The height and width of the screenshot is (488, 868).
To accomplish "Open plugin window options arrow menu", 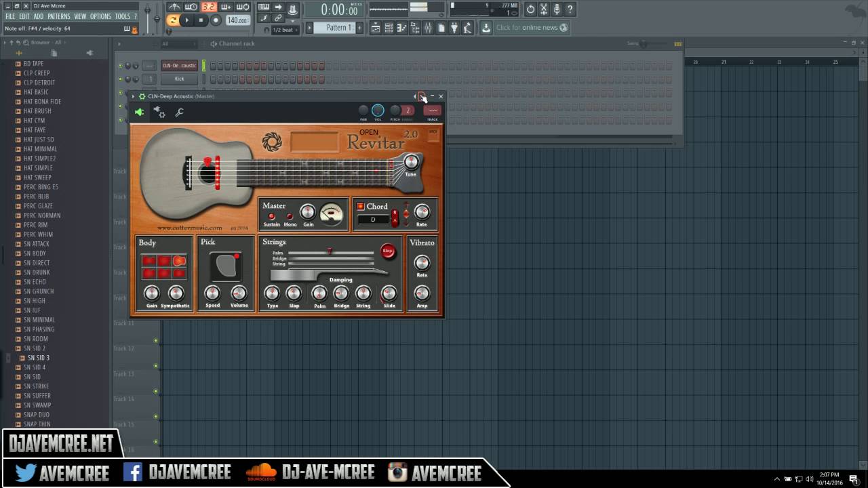I will click(134, 96).
